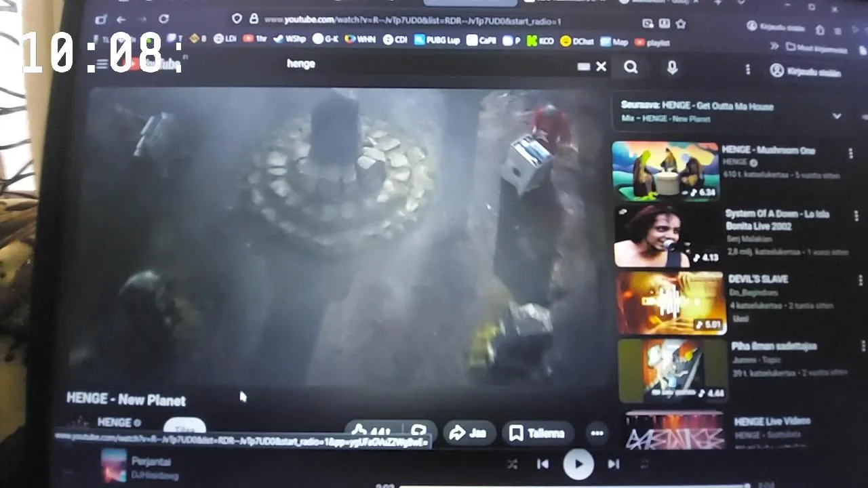
Task: Save the video with Tallenna button
Action: (x=537, y=433)
